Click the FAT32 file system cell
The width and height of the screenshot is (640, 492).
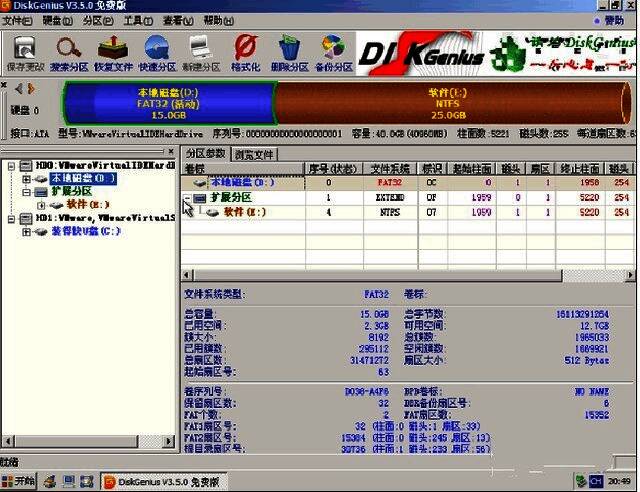(389, 183)
